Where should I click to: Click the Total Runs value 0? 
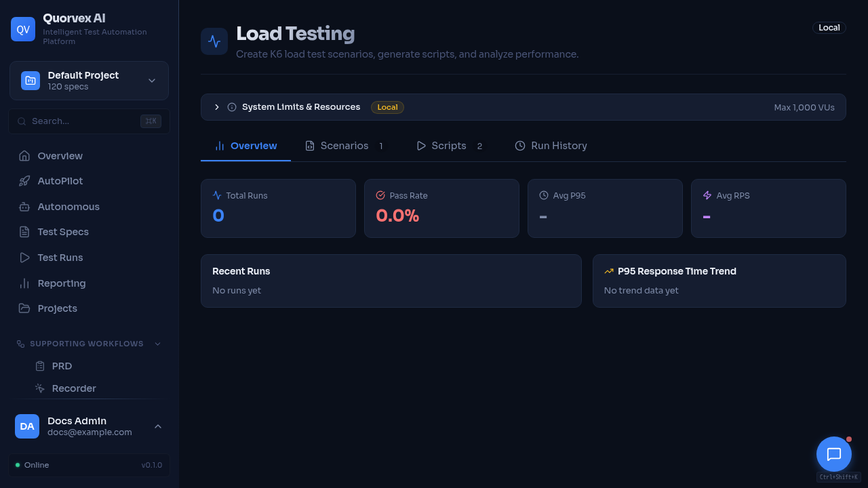218,216
